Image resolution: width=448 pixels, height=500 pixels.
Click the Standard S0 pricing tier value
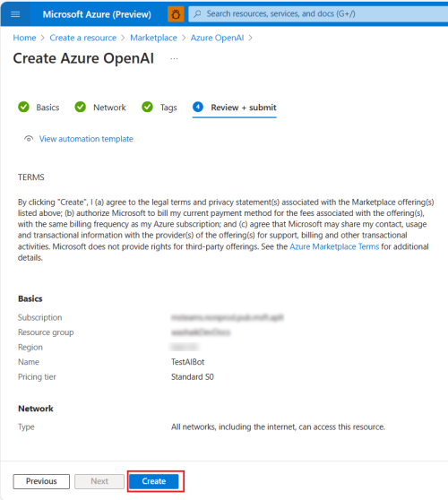[x=193, y=377]
